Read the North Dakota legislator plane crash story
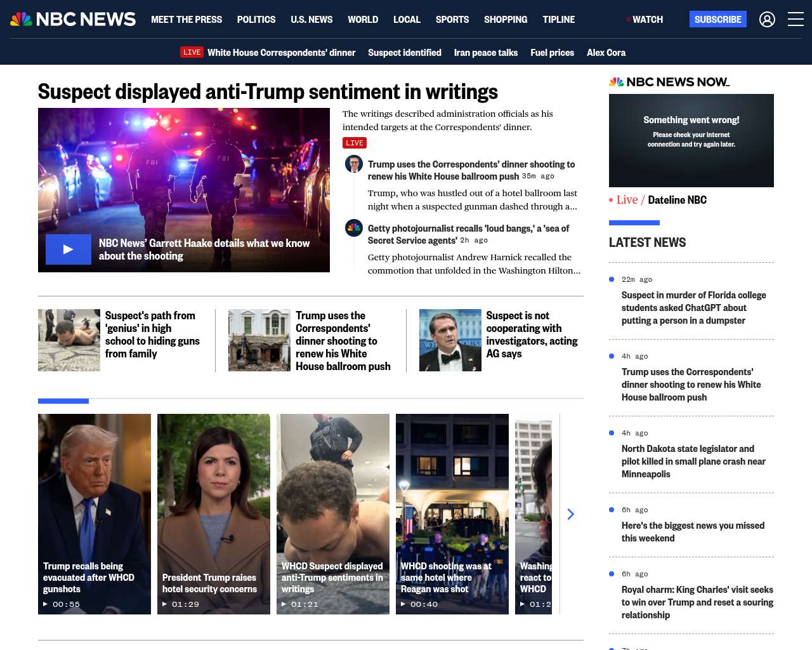This screenshot has width=812, height=650. pyautogui.click(x=693, y=461)
